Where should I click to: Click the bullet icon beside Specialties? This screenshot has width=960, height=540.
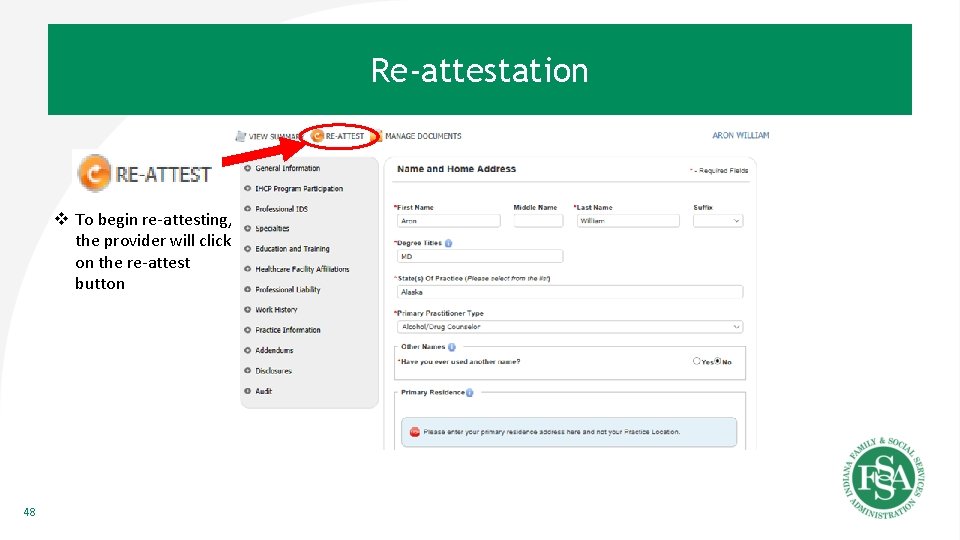[247, 228]
